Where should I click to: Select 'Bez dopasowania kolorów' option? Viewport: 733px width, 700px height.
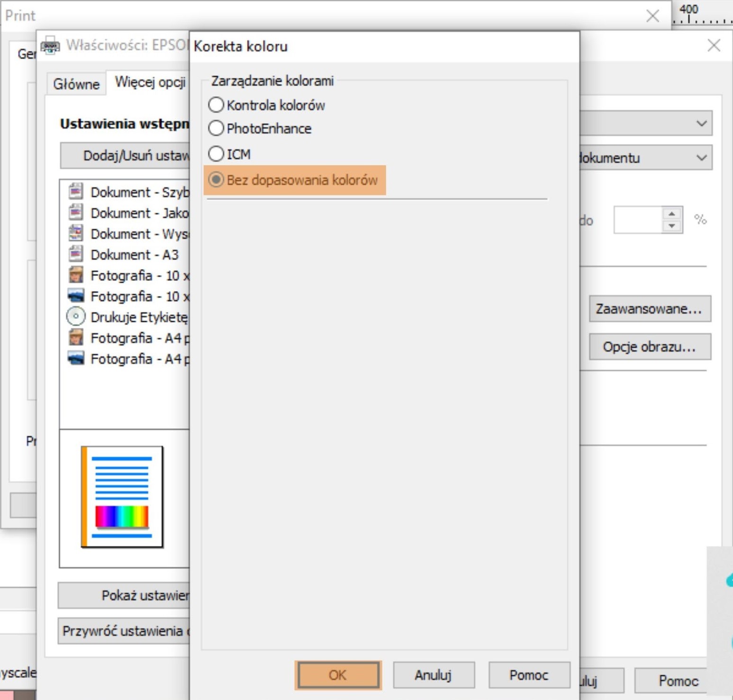click(216, 180)
